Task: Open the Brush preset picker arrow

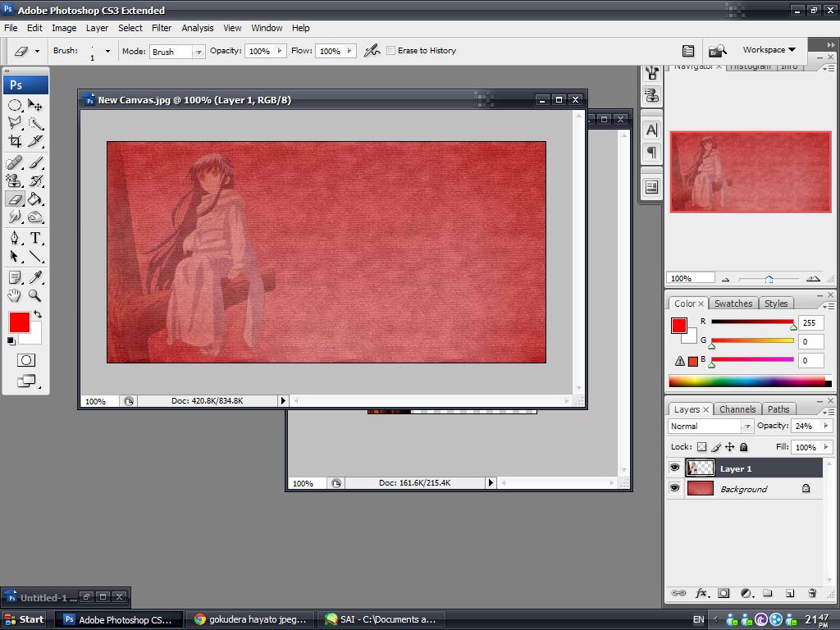Action: pos(107,52)
